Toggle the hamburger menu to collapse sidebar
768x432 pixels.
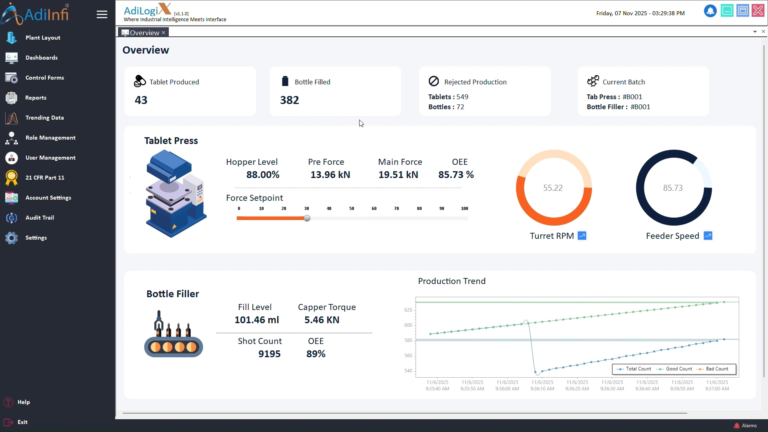click(101, 14)
